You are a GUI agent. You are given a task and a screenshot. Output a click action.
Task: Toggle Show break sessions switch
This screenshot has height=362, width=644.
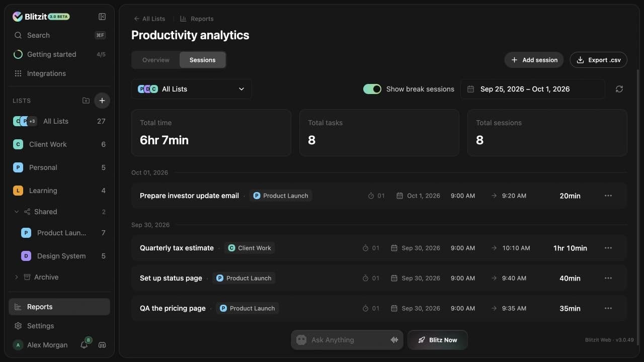click(372, 89)
